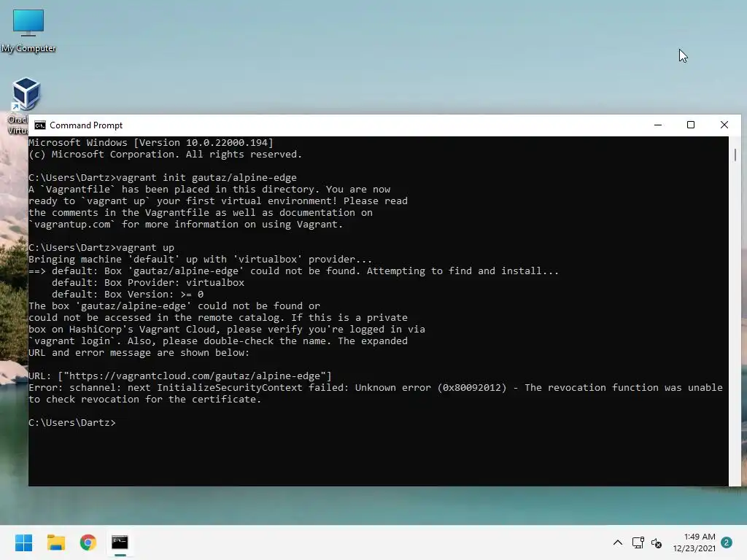This screenshot has width=747, height=560.
Task: Open the My Computer desktop icon
Action: (28, 31)
